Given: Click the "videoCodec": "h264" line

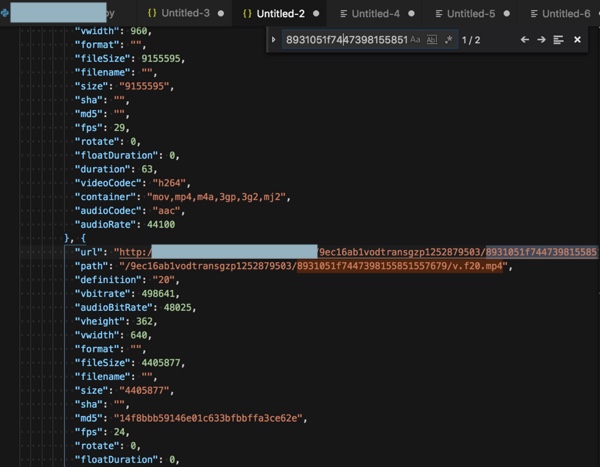Looking at the screenshot, I should (132, 183).
